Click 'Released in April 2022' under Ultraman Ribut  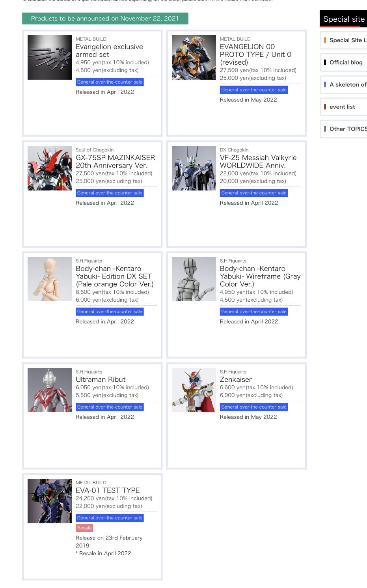pyautogui.click(x=105, y=417)
